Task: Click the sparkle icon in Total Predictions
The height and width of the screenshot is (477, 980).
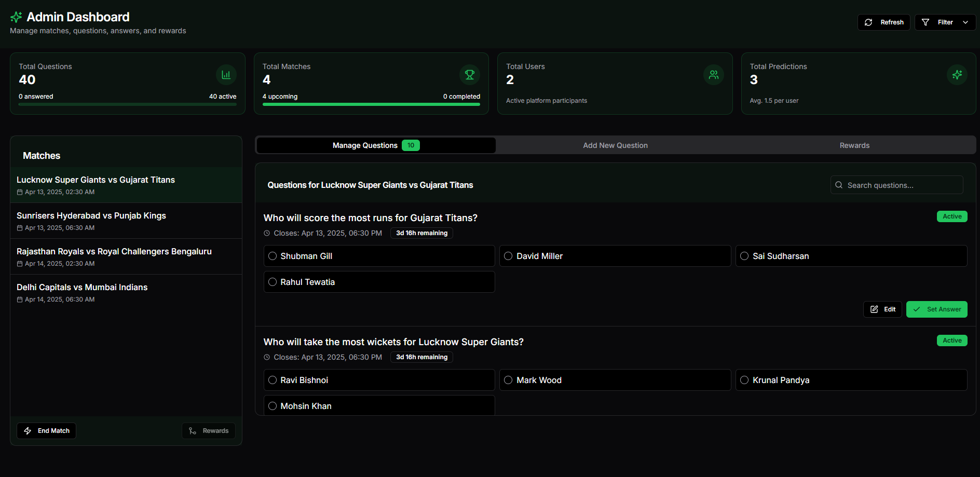Action: [x=957, y=75]
